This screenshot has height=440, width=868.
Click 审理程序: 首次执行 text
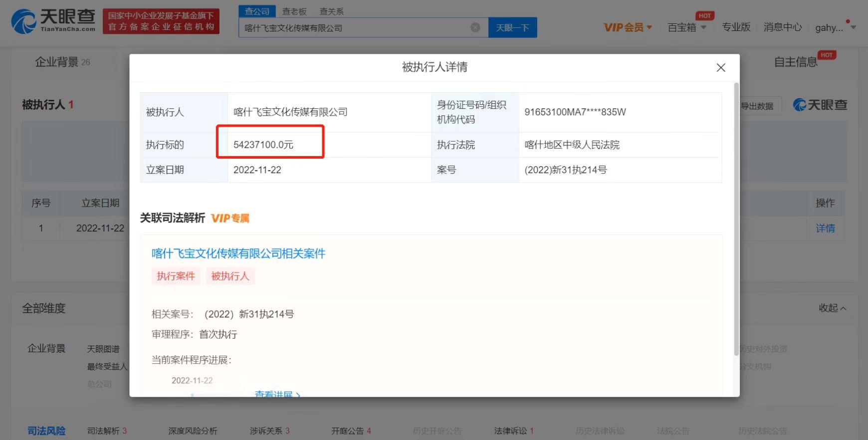click(195, 334)
